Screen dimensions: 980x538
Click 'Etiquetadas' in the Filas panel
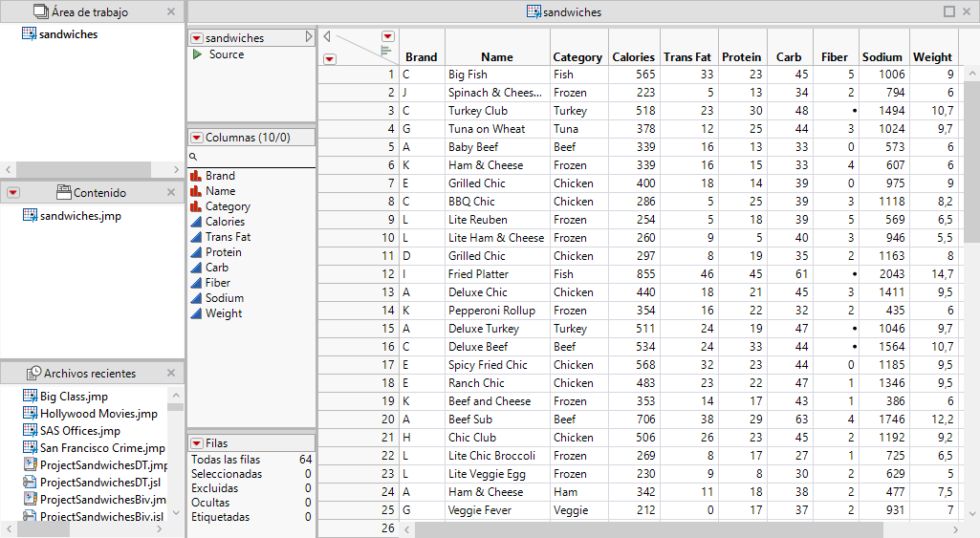220,517
